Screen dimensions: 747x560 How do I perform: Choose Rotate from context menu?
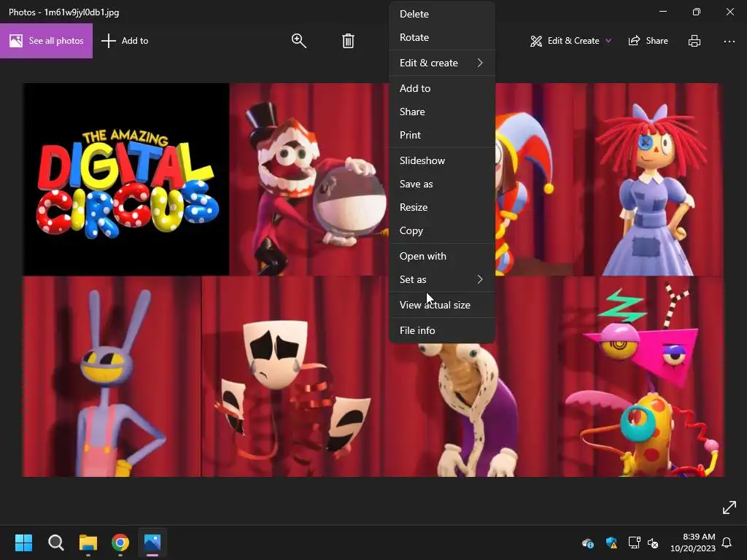(x=441, y=38)
